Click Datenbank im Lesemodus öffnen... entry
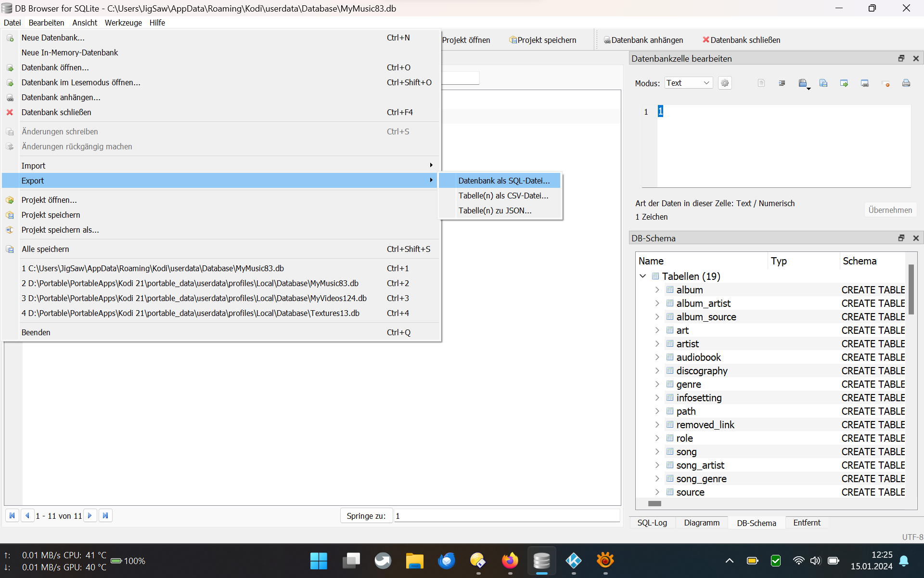This screenshot has height=578, width=924. [220, 82]
